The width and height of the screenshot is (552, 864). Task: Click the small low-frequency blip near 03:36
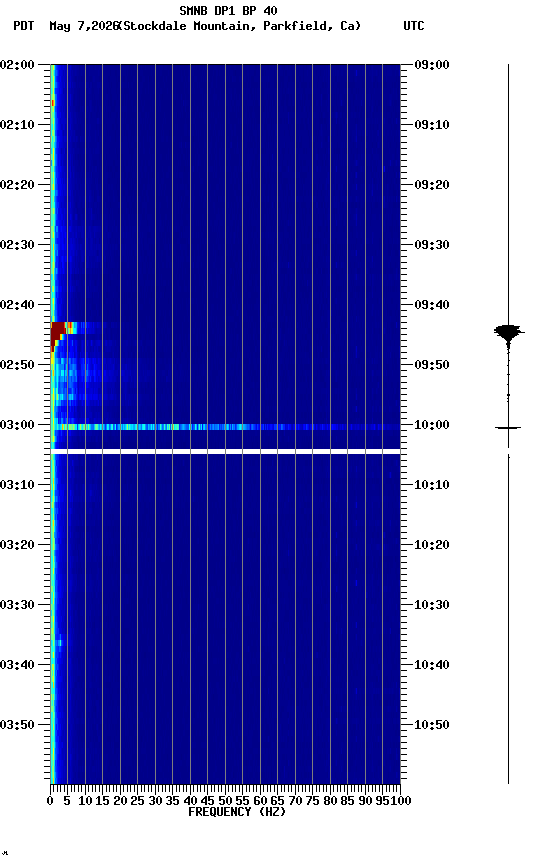click(x=58, y=642)
